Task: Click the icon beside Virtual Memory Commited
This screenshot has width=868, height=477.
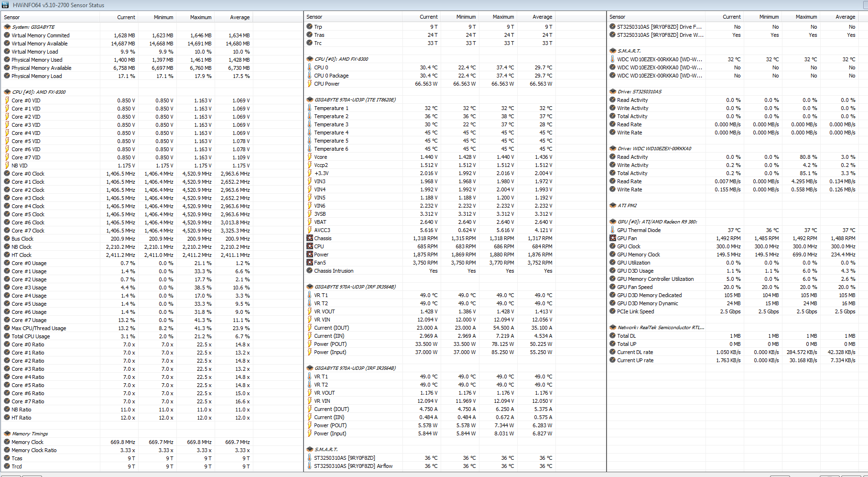Action: point(7,35)
